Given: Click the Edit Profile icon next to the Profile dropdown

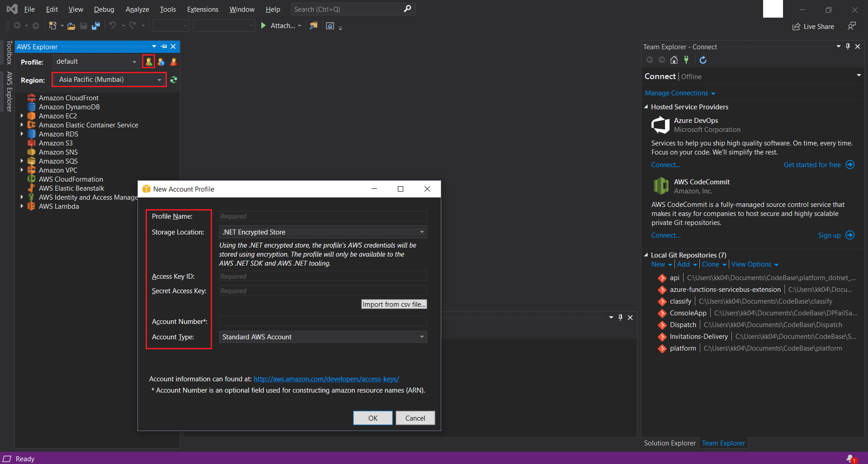Looking at the screenshot, I should 161,62.
